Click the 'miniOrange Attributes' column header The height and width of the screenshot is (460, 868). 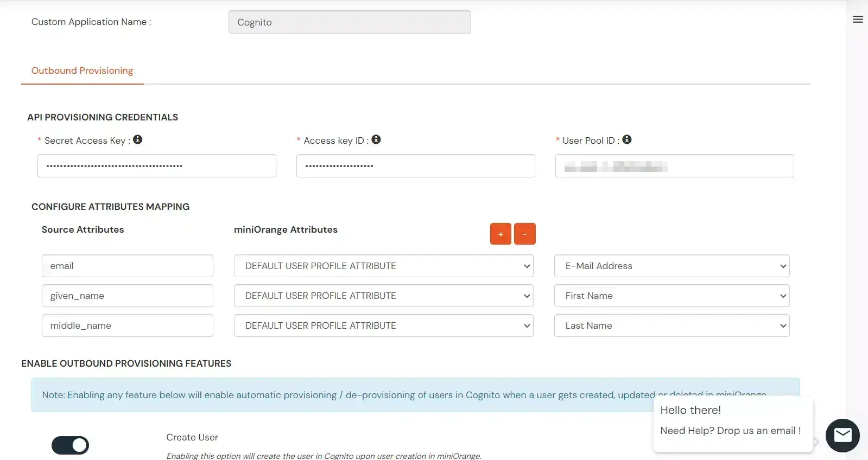(286, 229)
